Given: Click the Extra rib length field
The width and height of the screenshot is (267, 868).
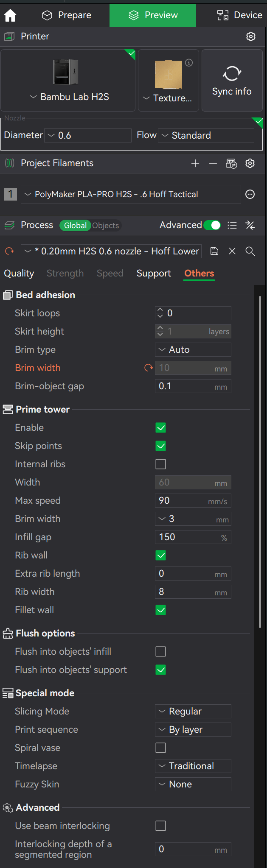Looking at the screenshot, I should coord(193,574).
